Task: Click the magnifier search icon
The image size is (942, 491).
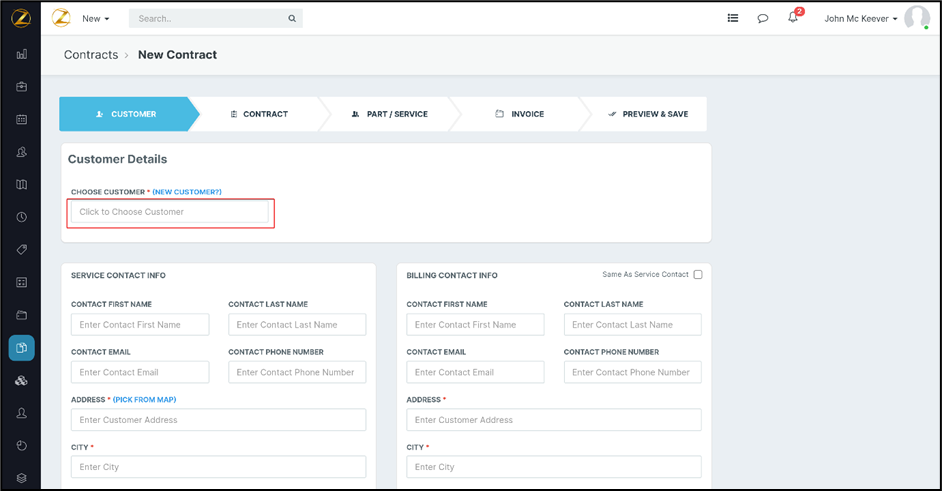Action: [292, 18]
